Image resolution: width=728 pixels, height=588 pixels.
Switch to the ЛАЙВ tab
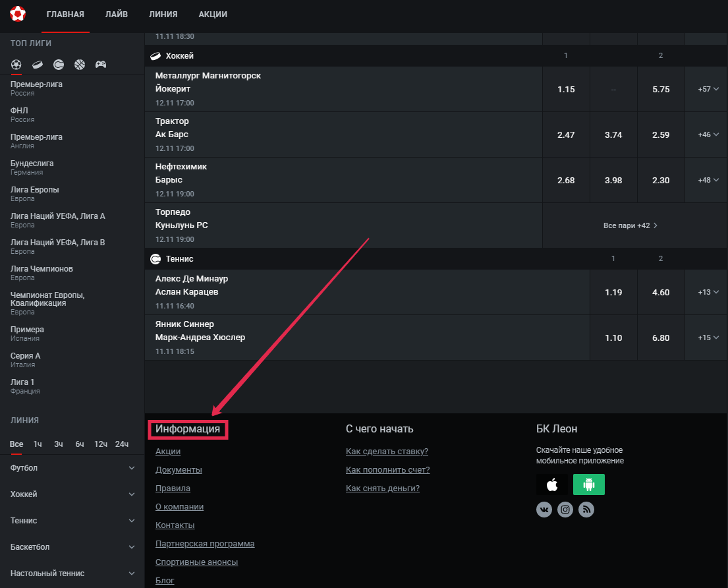117,15
